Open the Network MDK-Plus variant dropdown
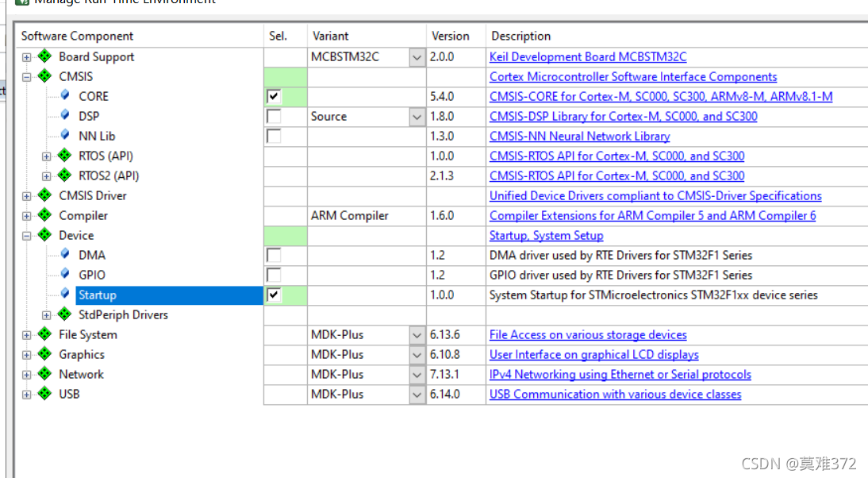Image resolution: width=868 pixels, height=478 pixels. coord(417,375)
